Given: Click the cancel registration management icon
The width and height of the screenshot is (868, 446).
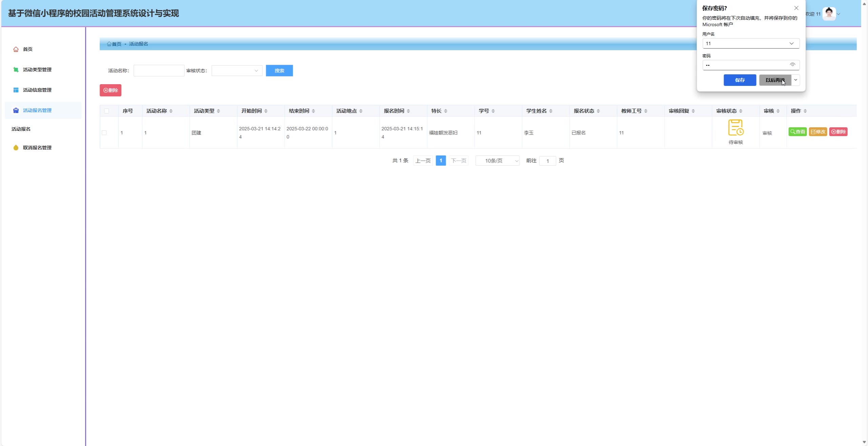Looking at the screenshot, I should tap(16, 148).
